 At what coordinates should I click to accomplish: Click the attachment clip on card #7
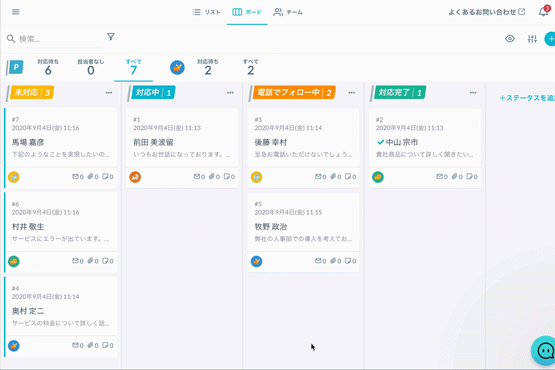point(91,176)
